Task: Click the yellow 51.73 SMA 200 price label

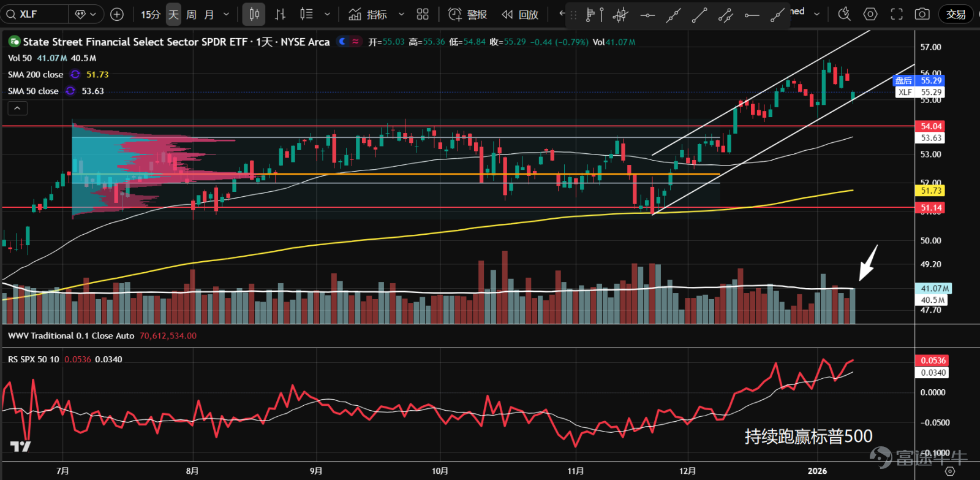Action: point(930,191)
